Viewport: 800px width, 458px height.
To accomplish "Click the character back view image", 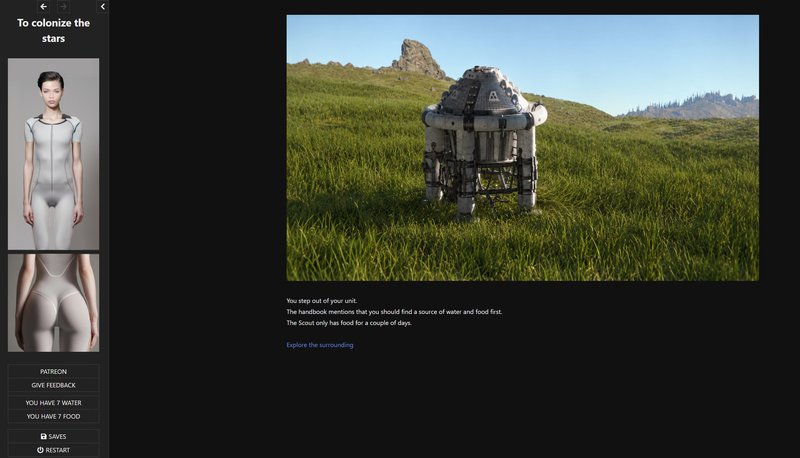I will point(54,303).
